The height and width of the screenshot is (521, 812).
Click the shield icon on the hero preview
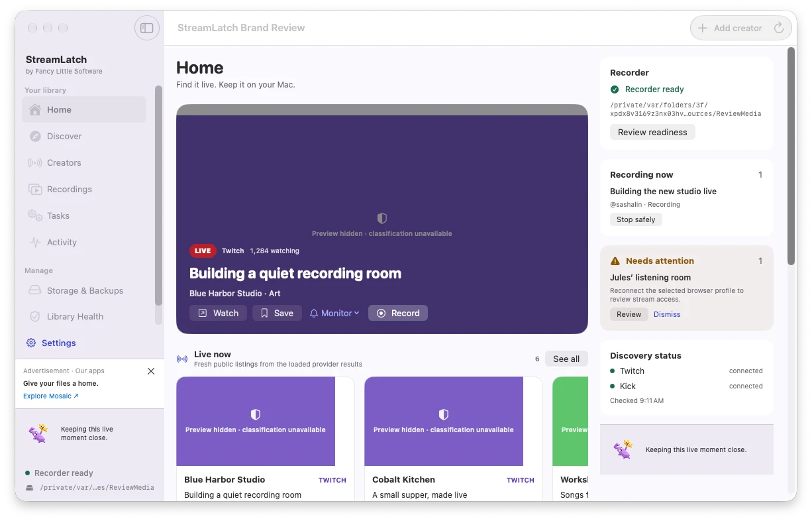coord(381,218)
